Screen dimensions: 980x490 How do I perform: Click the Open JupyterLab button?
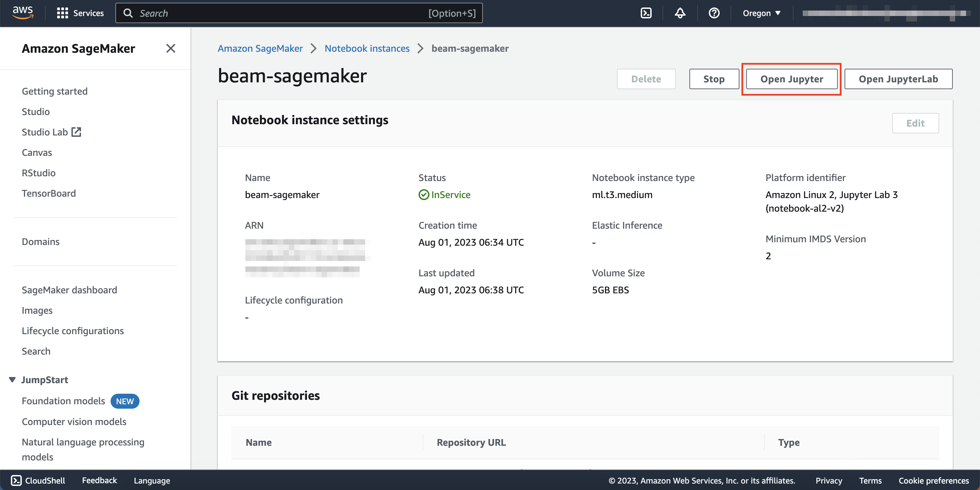click(898, 79)
